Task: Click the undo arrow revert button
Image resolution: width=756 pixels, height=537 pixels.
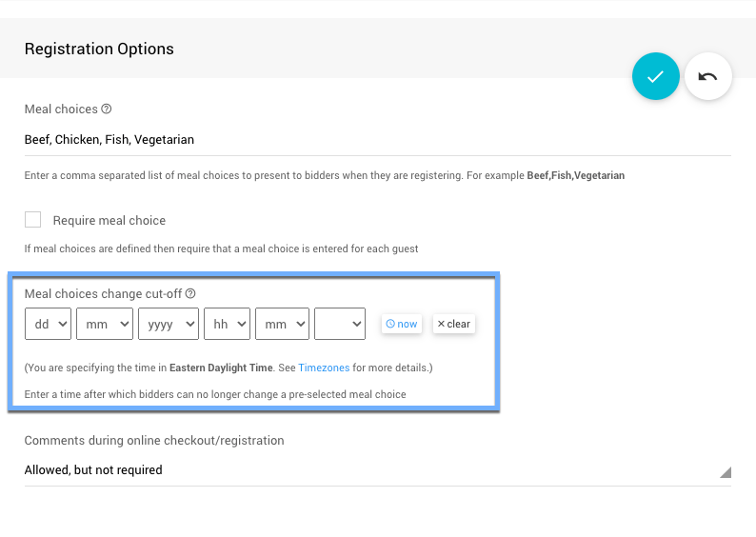Action: click(x=707, y=77)
